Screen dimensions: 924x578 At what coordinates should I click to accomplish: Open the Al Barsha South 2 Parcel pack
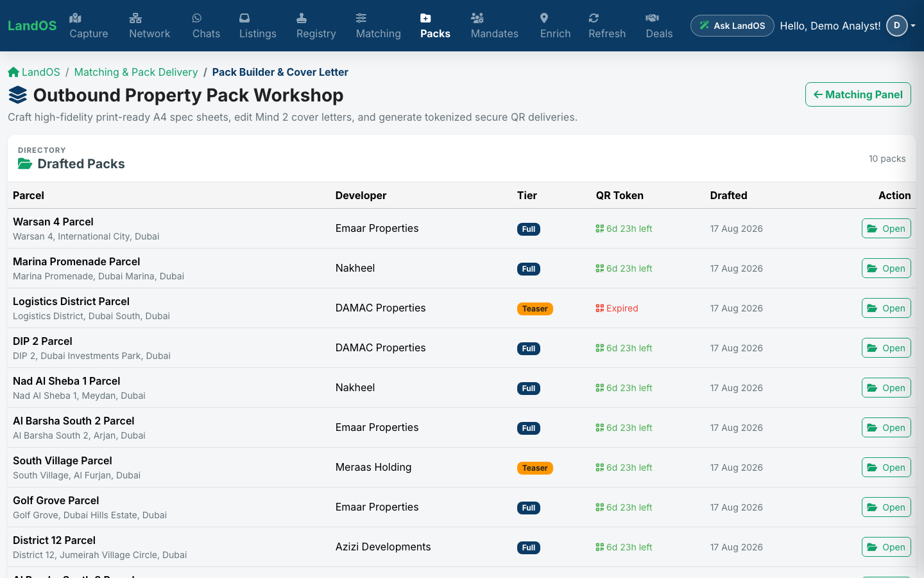(x=886, y=428)
